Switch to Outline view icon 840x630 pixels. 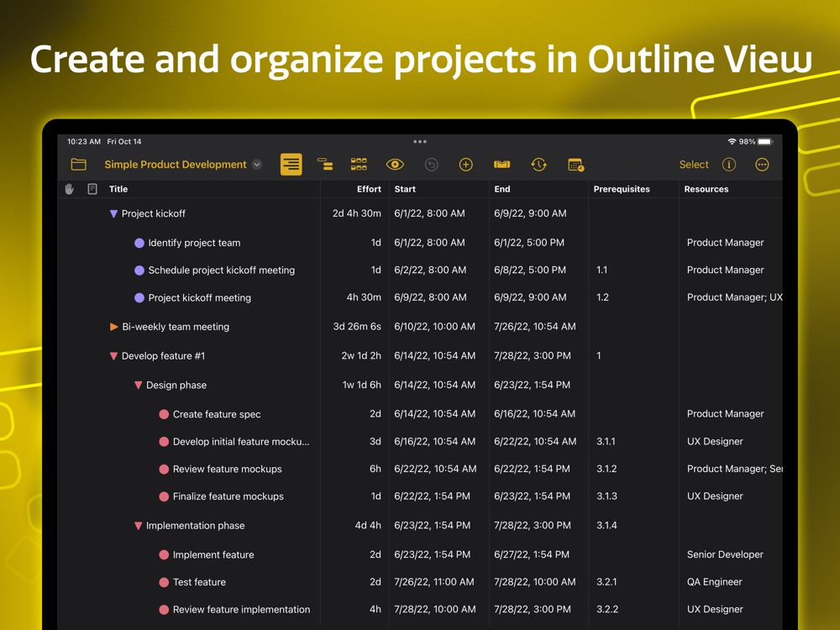click(x=291, y=165)
